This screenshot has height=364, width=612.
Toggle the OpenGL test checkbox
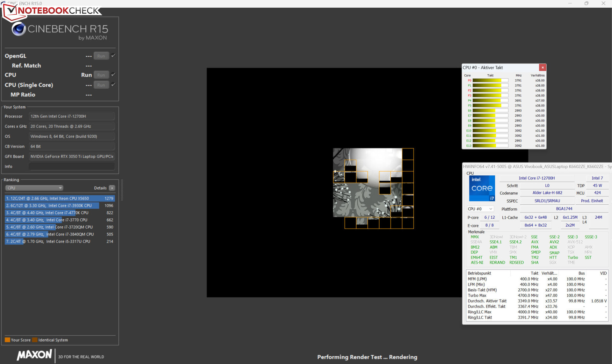113,55
